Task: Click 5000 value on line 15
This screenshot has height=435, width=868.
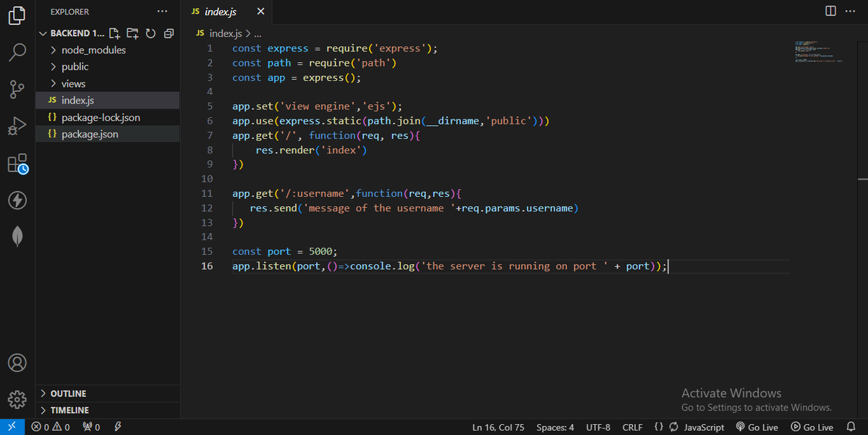Action: pyautogui.click(x=320, y=251)
